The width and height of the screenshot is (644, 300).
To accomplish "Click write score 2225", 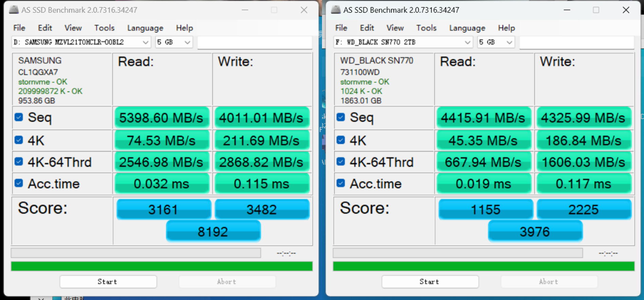I will (584, 209).
